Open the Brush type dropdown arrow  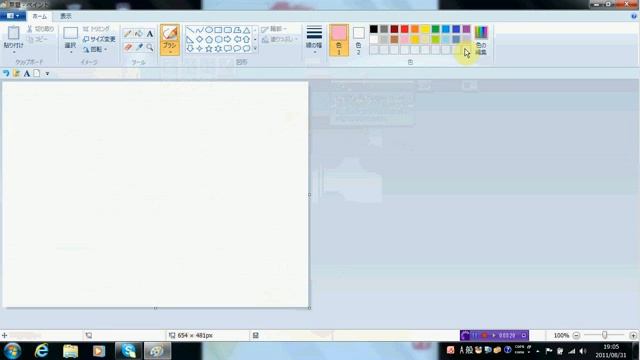point(170,51)
